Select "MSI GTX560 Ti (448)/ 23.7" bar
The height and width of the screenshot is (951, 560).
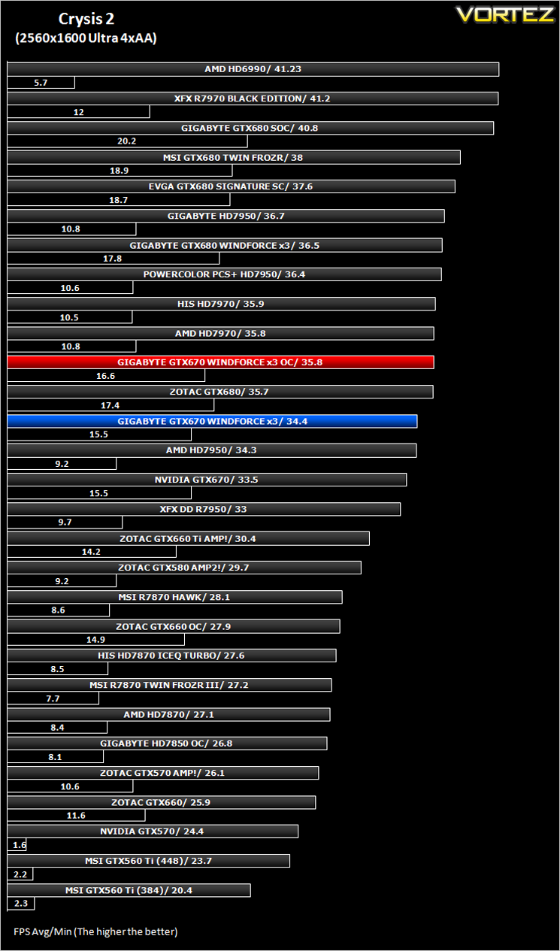[x=148, y=862]
